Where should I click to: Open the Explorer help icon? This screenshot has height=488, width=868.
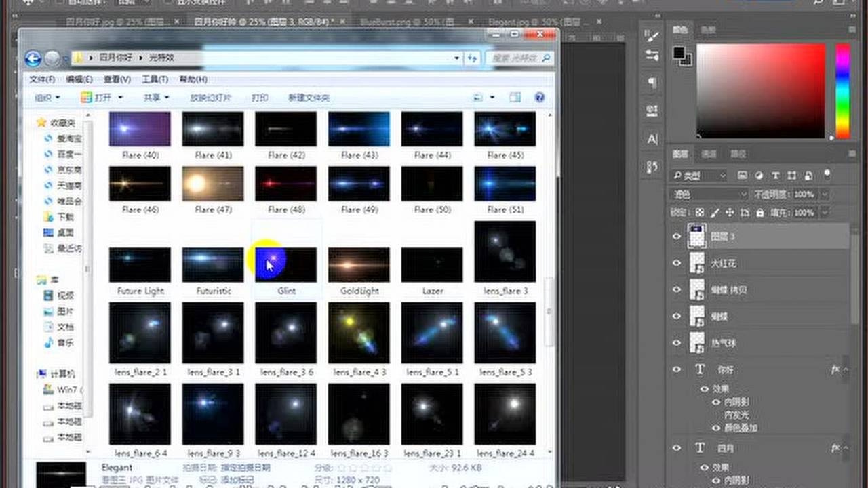[540, 98]
